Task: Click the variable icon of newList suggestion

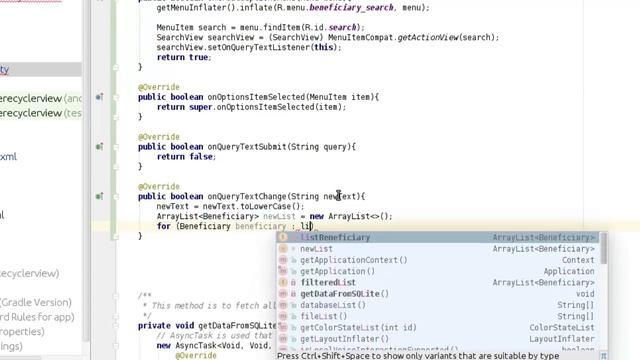Action: (x=283, y=249)
